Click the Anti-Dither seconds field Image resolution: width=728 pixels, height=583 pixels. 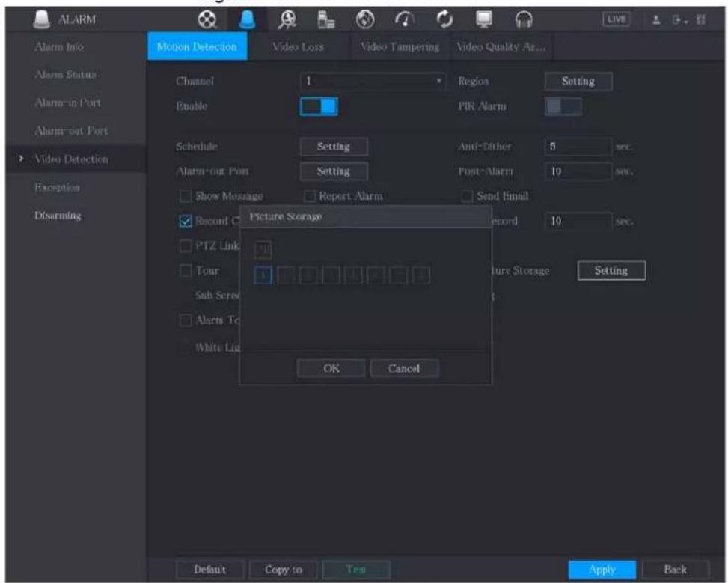point(578,147)
